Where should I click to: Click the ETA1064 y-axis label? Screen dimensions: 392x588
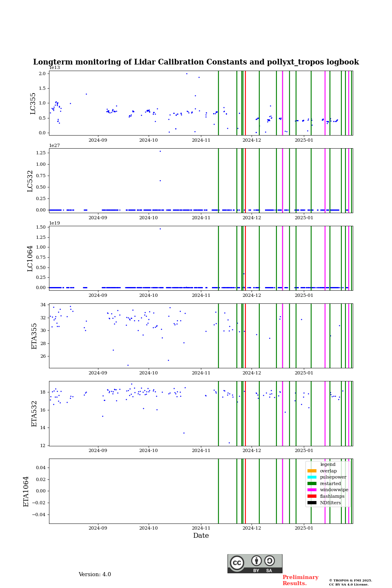(x=26, y=491)
